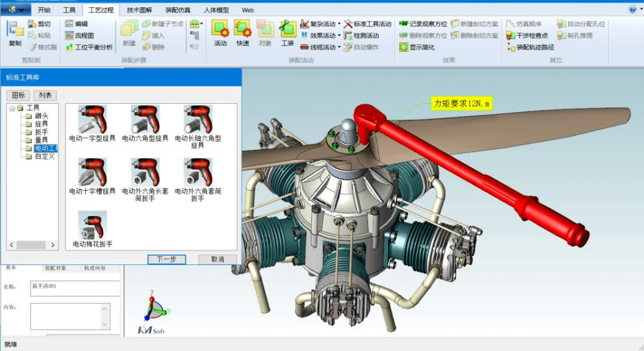
Task: Click the 干涉检查点 interference check icon
Action: (x=527, y=36)
